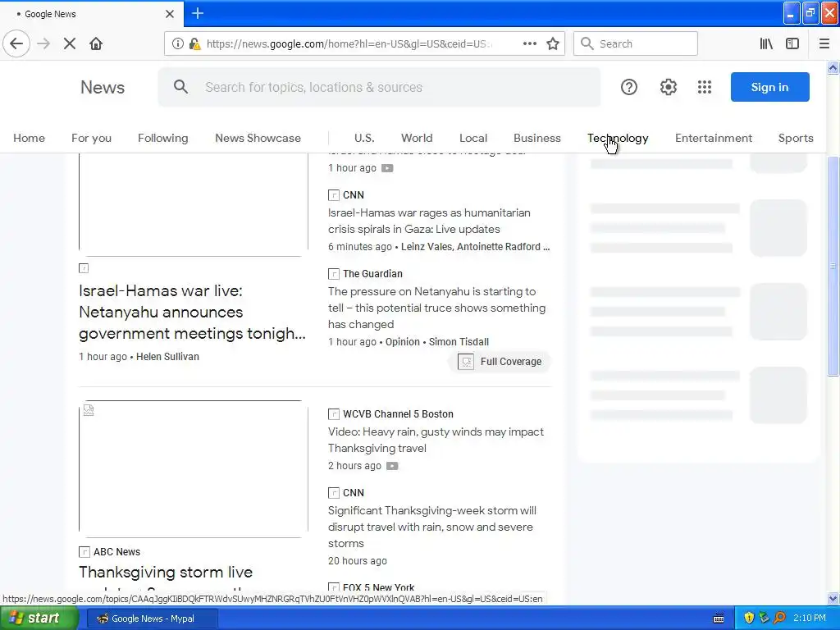Viewport: 840px width, 630px height.
Task: Click the scrollbar down arrow
Action: click(833, 598)
